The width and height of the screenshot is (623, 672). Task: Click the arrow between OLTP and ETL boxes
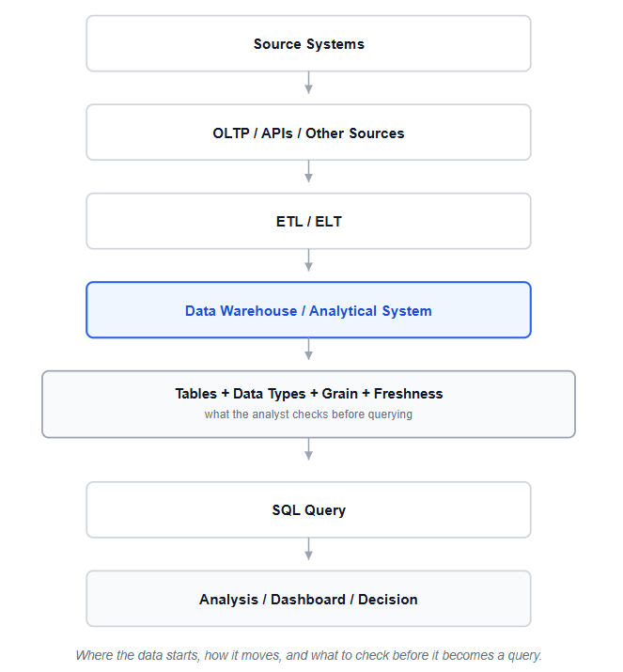308,171
